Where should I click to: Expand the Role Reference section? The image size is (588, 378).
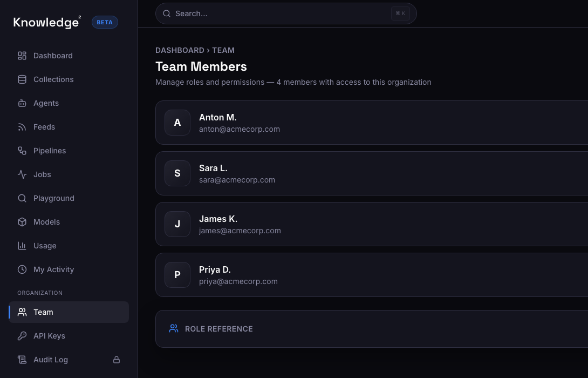tap(218, 328)
